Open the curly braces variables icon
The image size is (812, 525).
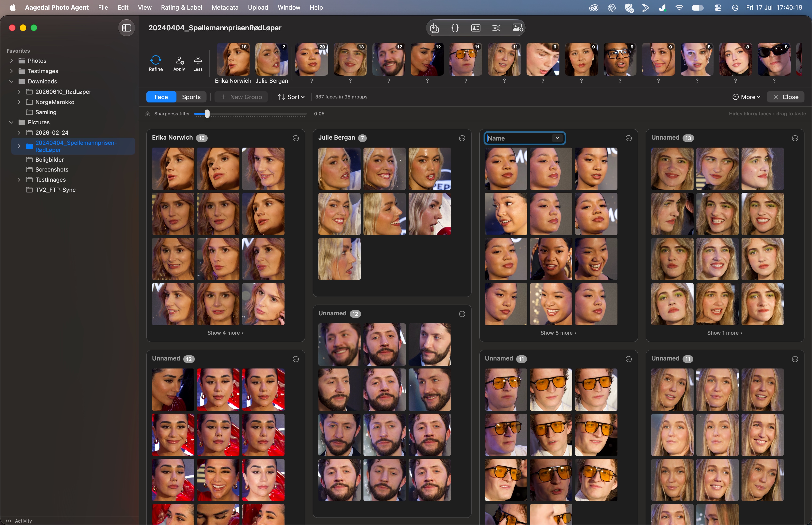[455, 28]
